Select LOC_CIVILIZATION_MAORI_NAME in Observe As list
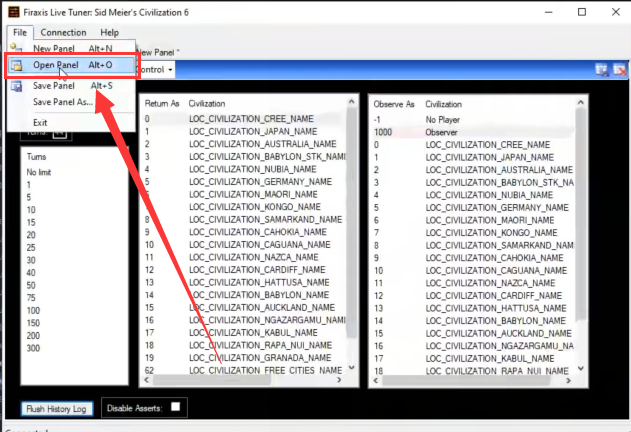This screenshot has height=432, width=631. pos(473,220)
